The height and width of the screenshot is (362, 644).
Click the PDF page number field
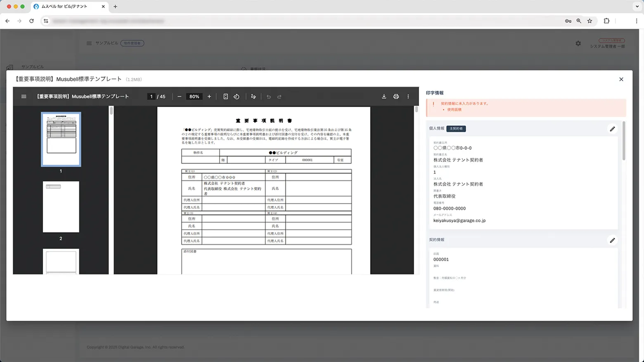[152, 97]
